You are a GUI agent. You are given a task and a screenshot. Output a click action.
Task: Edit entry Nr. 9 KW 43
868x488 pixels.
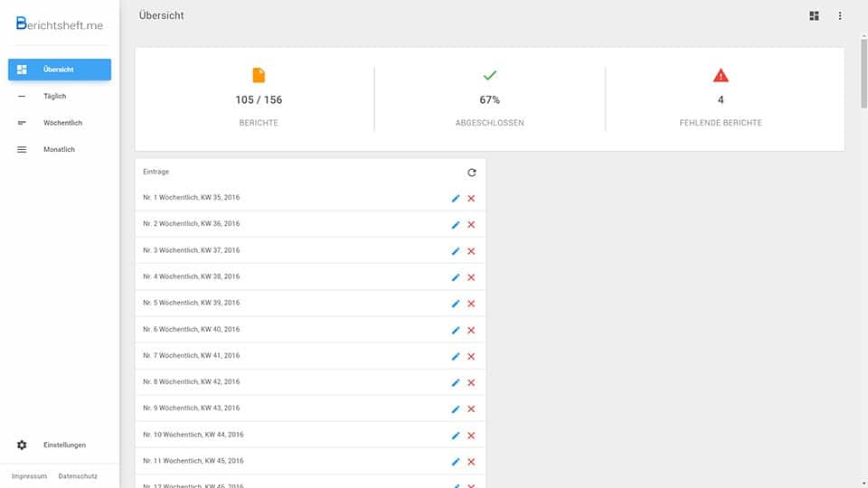456,408
